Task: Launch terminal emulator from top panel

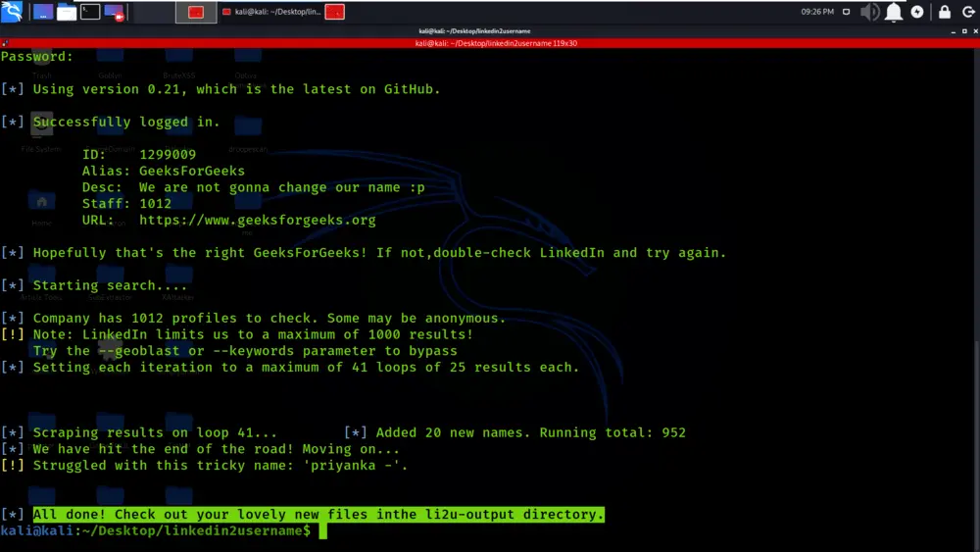Action: pos(90,11)
